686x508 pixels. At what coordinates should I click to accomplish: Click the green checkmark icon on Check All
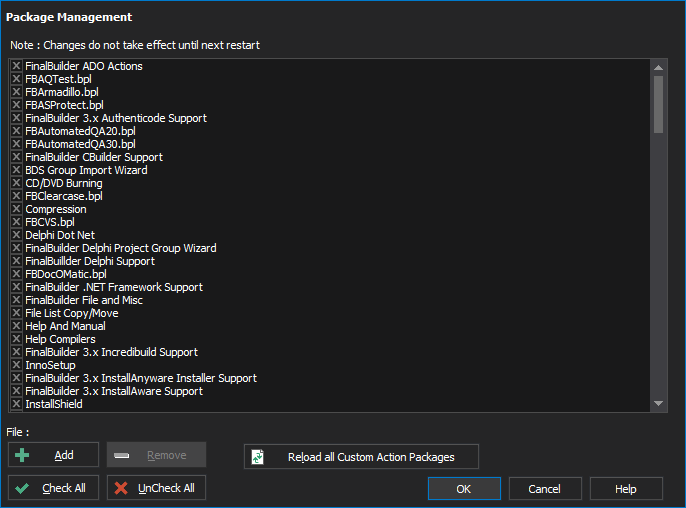pyautogui.click(x=22, y=488)
